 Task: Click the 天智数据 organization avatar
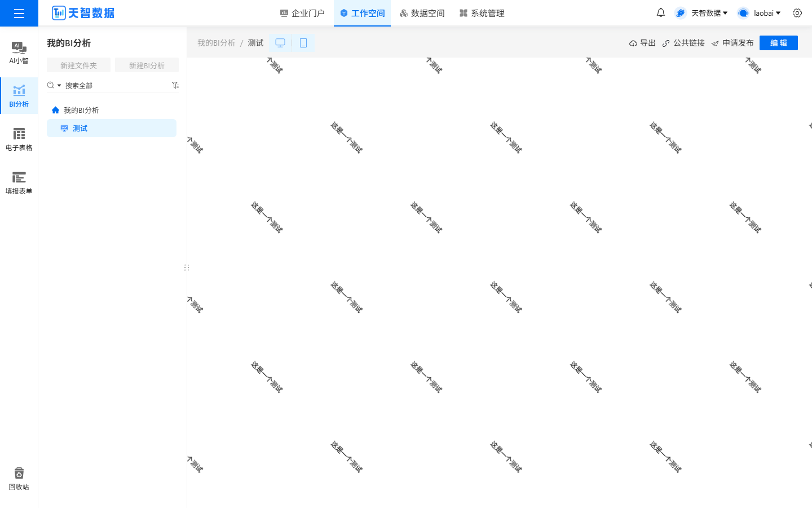pos(681,13)
